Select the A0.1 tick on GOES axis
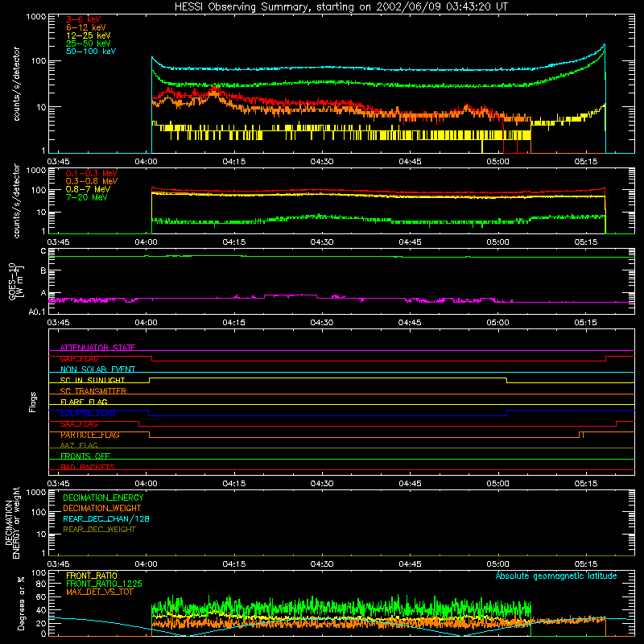 (x=37, y=312)
